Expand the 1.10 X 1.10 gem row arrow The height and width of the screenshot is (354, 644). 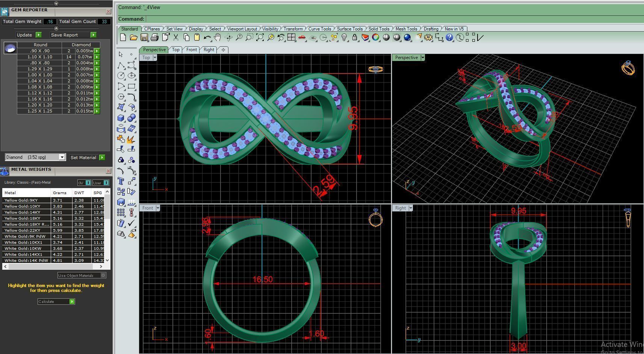[97, 57]
